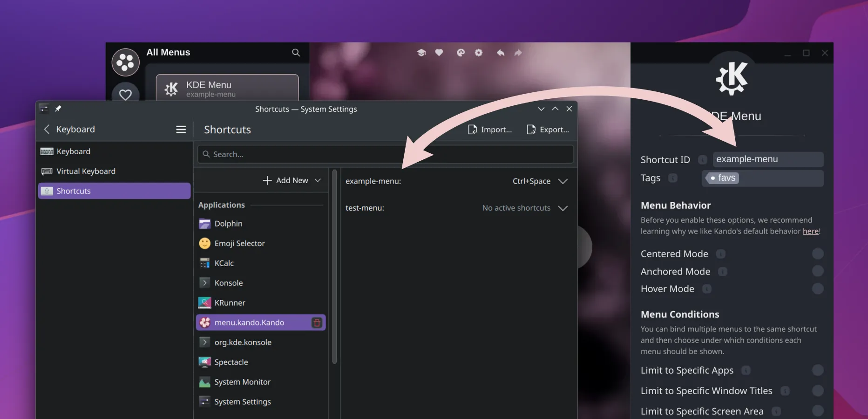Screen dimensions: 868x419
Task: Select Shortcuts in the sidebar
Action: point(115,191)
